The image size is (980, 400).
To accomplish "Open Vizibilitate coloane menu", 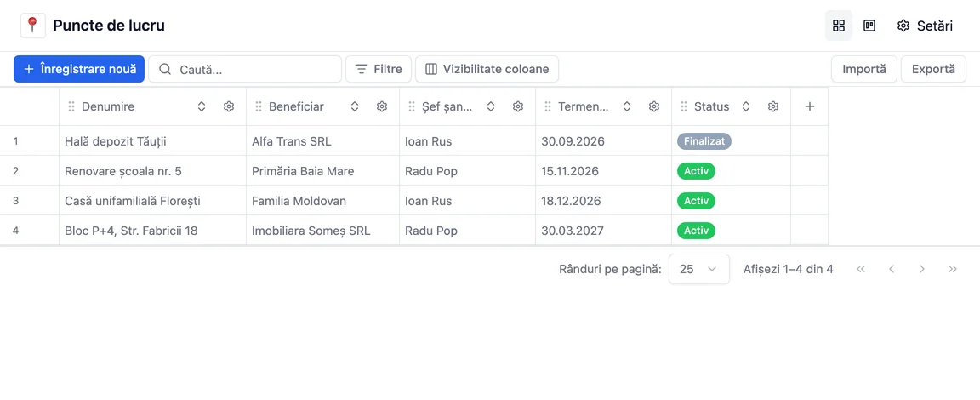I will pos(487,69).
